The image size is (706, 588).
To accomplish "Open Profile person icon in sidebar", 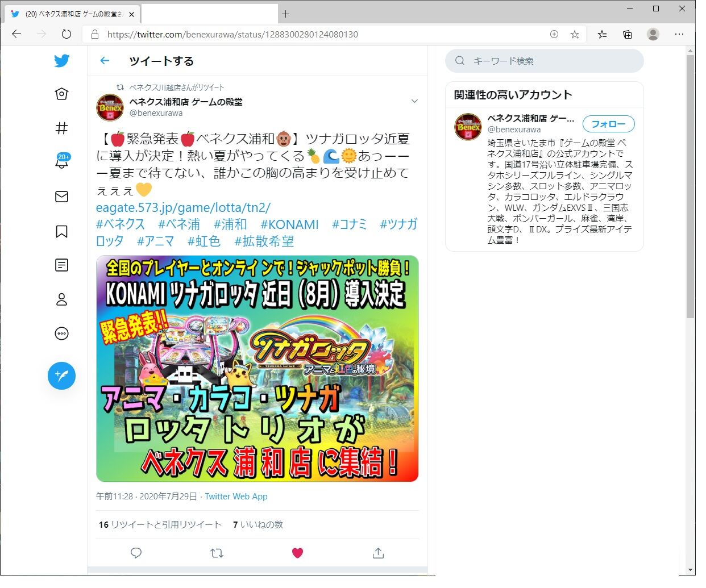I will 62,299.
